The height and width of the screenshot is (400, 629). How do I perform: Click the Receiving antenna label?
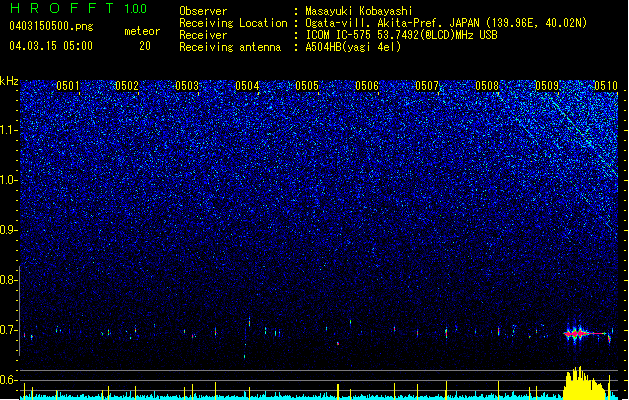click(x=230, y=47)
